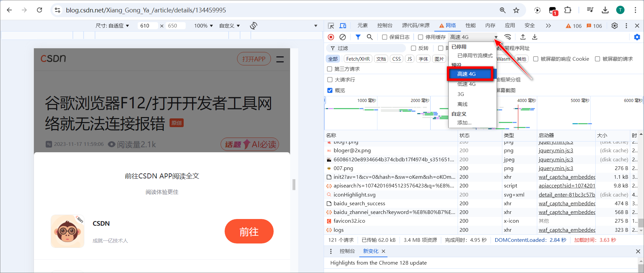Select 已停用节流模式 option

point(472,56)
